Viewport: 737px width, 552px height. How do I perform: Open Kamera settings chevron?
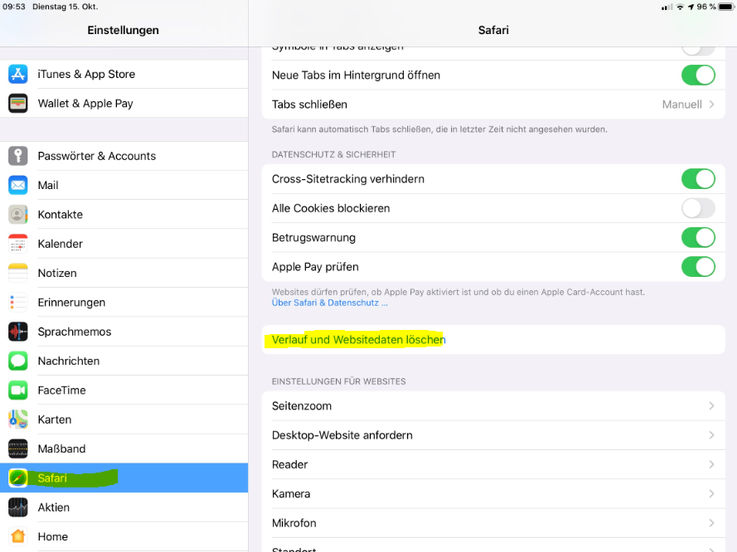coord(711,494)
